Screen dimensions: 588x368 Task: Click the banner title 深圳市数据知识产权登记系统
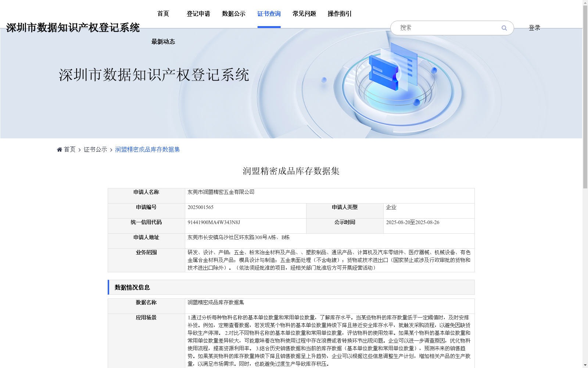(154, 75)
